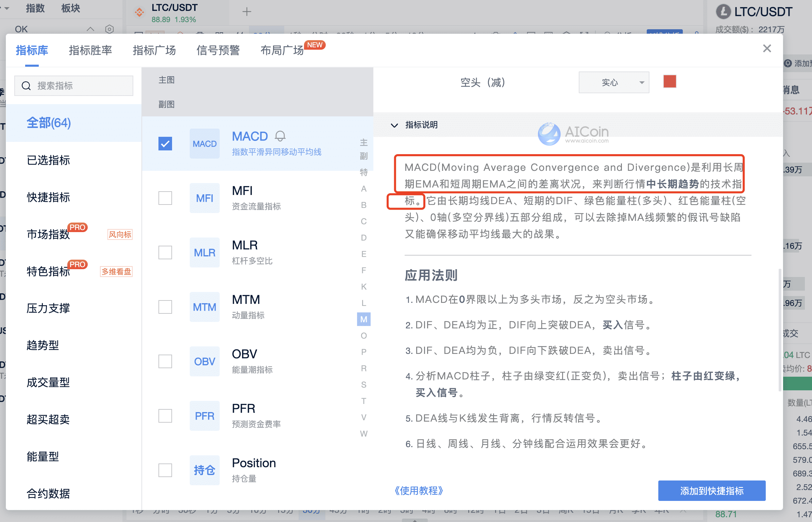This screenshot has width=812, height=522.
Task: Jump to letter W in index
Action: (x=364, y=434)
